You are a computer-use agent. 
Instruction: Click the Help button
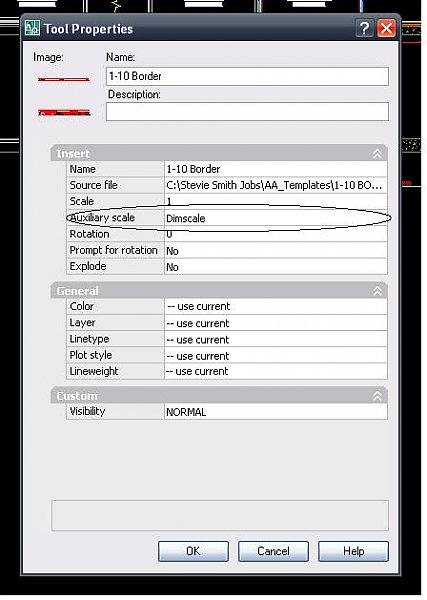[x=353, y=551]
